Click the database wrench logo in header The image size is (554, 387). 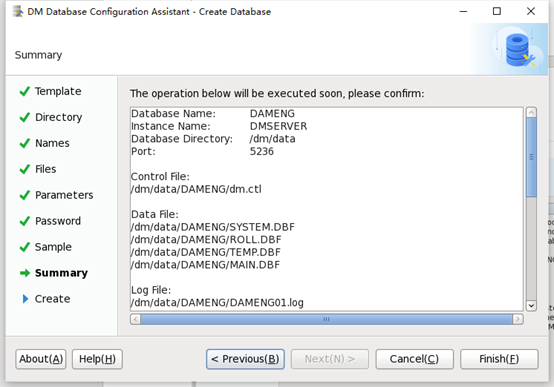pos(519,49)
